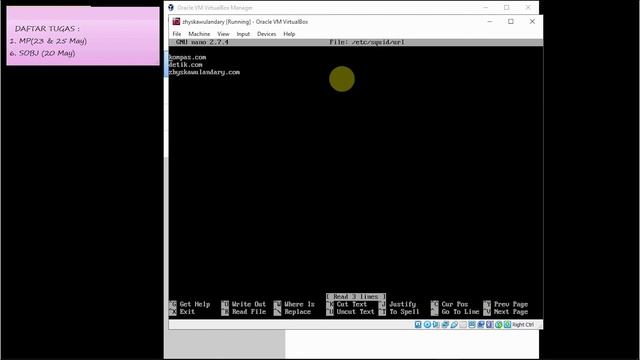The width and height of the screenshot is (640, 360).
Task: Open the Help menu
Action: [x=289, y=34]
